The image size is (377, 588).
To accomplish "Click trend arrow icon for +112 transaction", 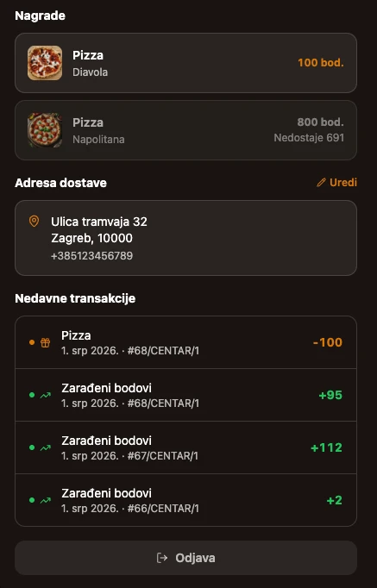I will click(x=46, y=447).
